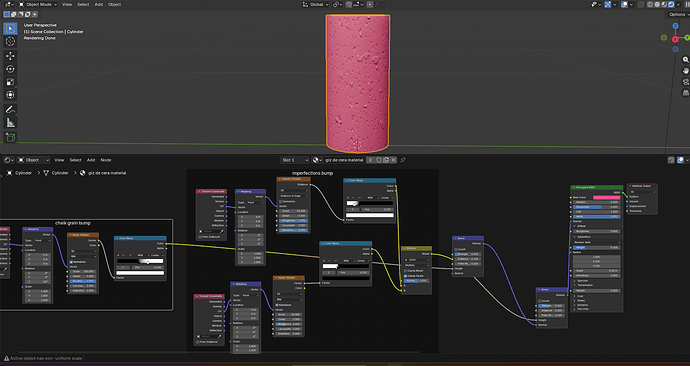Image resolution: width=690 pixels, height=366 pixels.
Task: Click the Principled BSDF node header
Action: [597, 187]
